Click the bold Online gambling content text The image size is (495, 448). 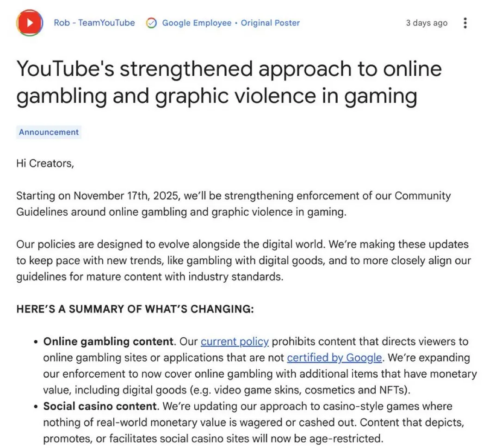[108, 341]
